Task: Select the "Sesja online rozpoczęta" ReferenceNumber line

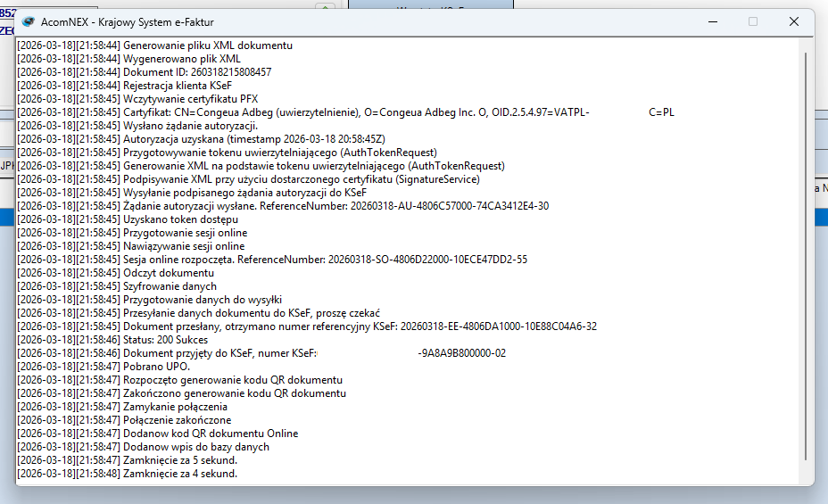Action: [x=325, y=260]
